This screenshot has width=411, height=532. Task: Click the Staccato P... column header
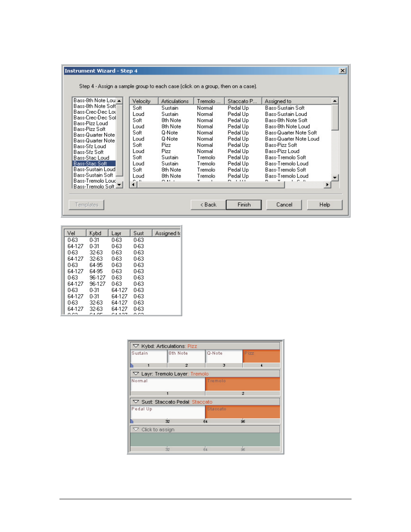[243, 101]
